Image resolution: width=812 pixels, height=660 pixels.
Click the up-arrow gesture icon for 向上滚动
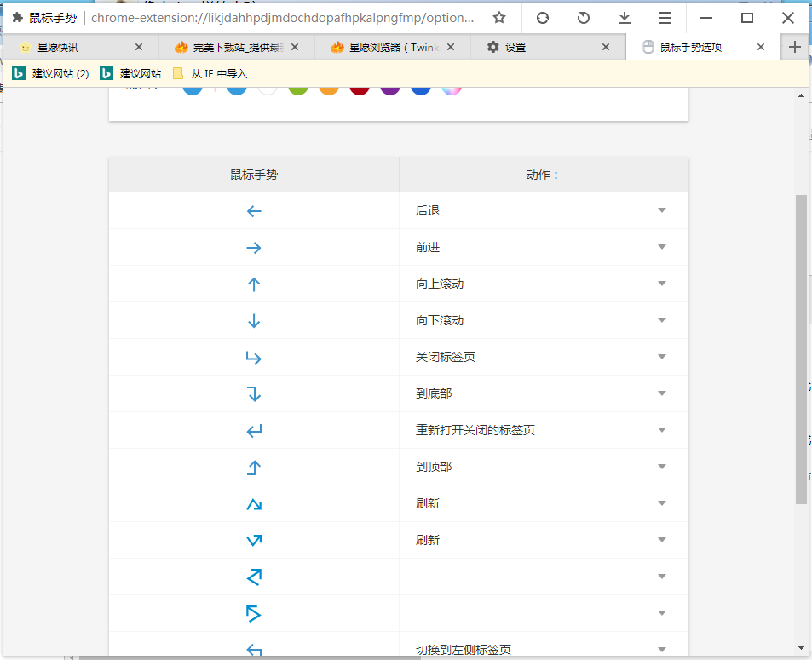pos(253,284)
